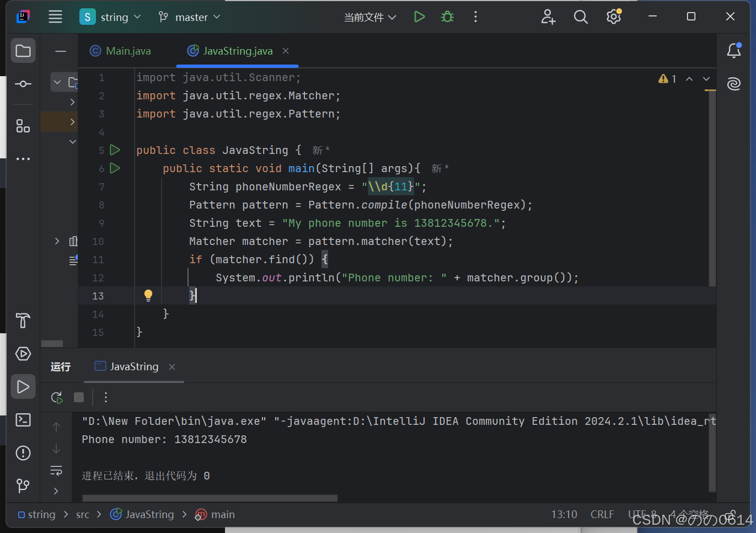This screenshot has width=756, height=533.
Task: Open the 当前文件 run configuration dropdown
Action: (370, 17)
